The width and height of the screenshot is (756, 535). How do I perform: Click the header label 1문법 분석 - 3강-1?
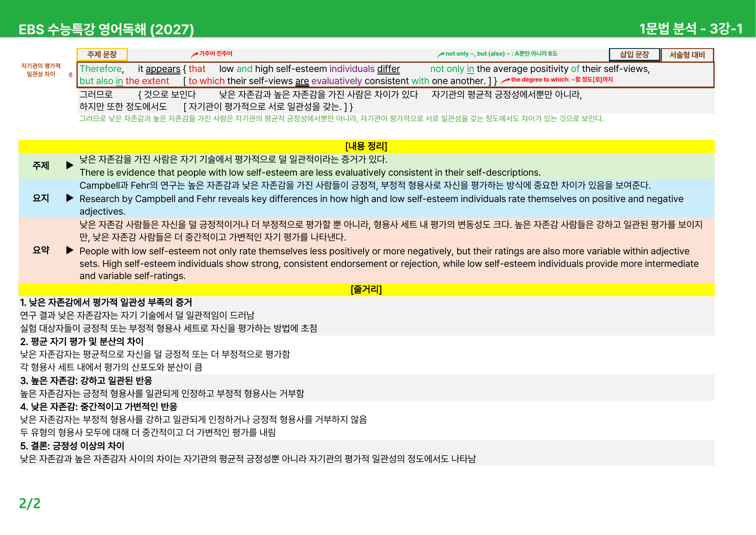691,29
